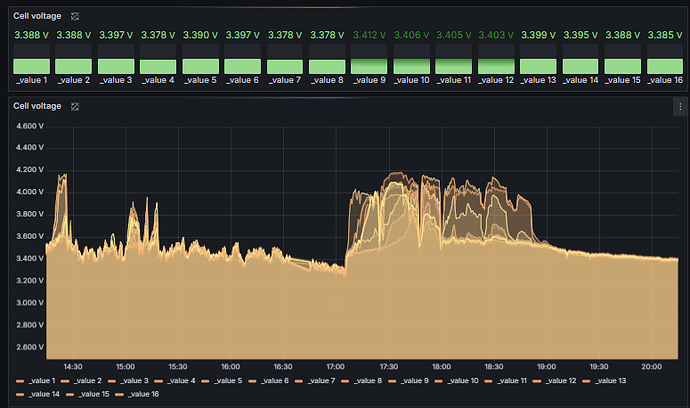Click the 3.378 V reading above _value 4

pos(157,35)
